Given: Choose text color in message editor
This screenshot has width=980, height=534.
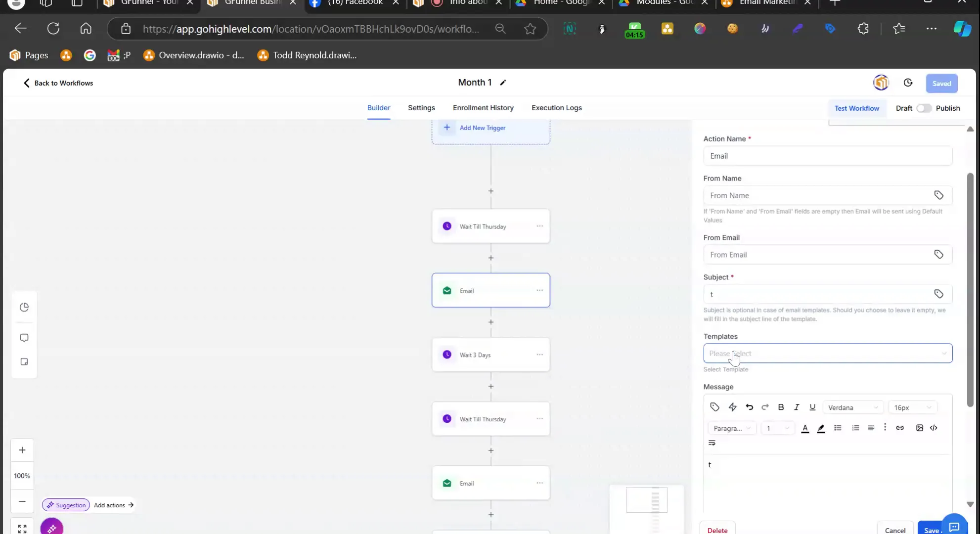Looking at the screenshot, I should click(805, 428).
